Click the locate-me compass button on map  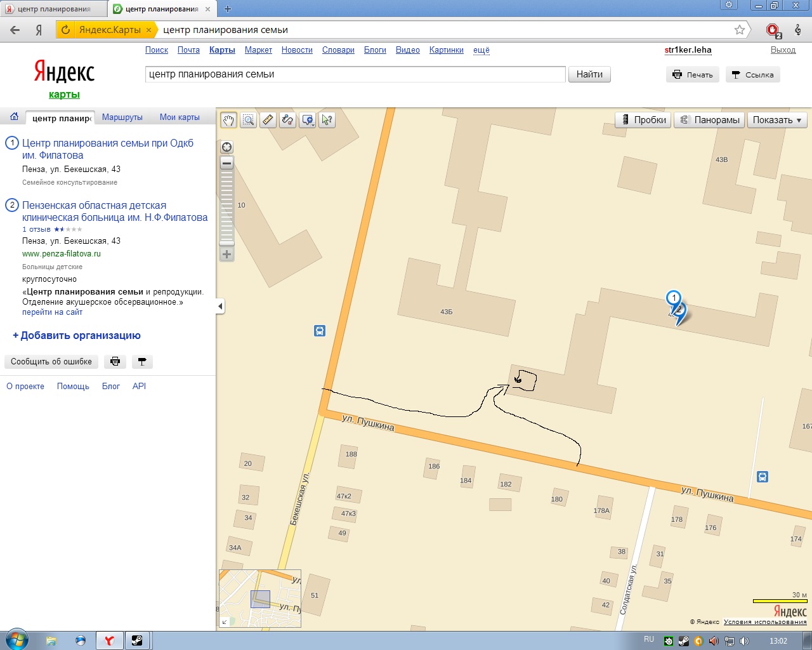(226, 147)
